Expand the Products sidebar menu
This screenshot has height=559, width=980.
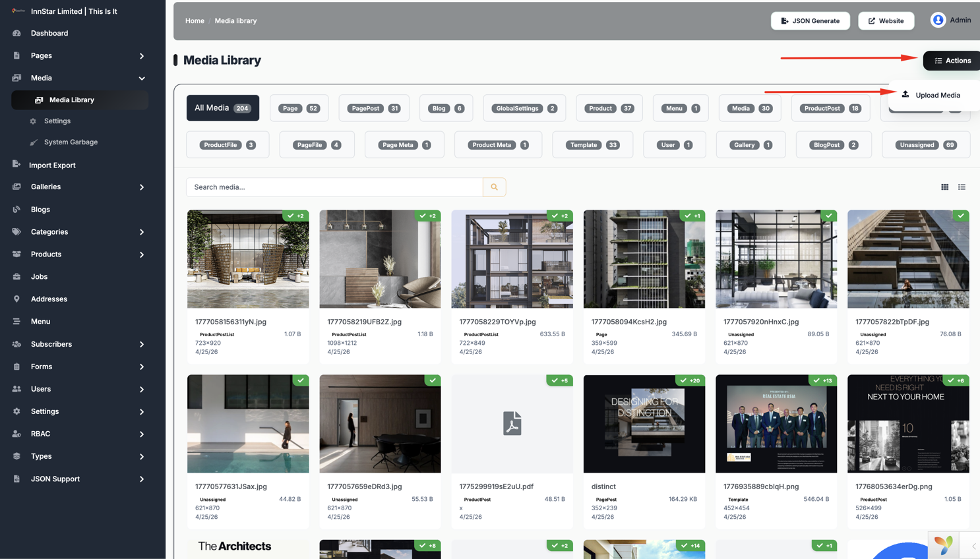tap(142, 254)
